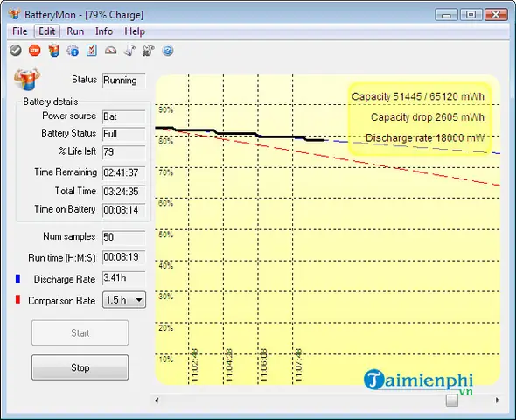Click the Status field showing Running
The height and width of the screenshot is (420, 516).
click(123, 80)
